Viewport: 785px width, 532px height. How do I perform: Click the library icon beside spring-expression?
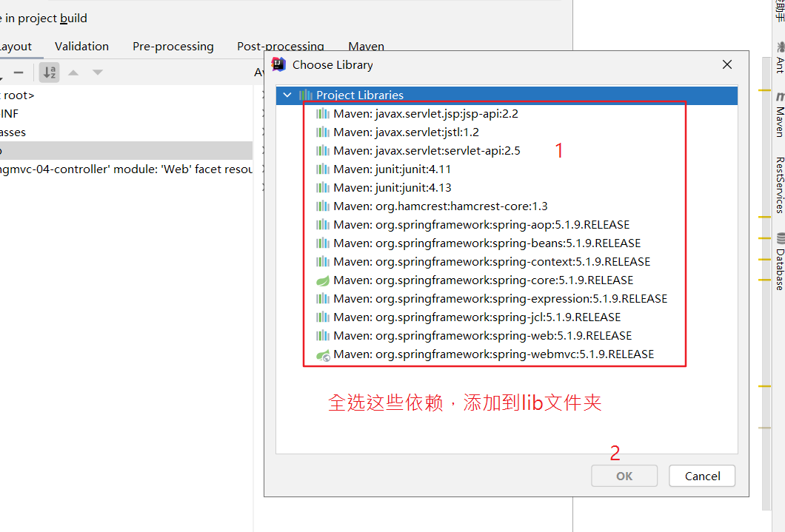[323, 298]
